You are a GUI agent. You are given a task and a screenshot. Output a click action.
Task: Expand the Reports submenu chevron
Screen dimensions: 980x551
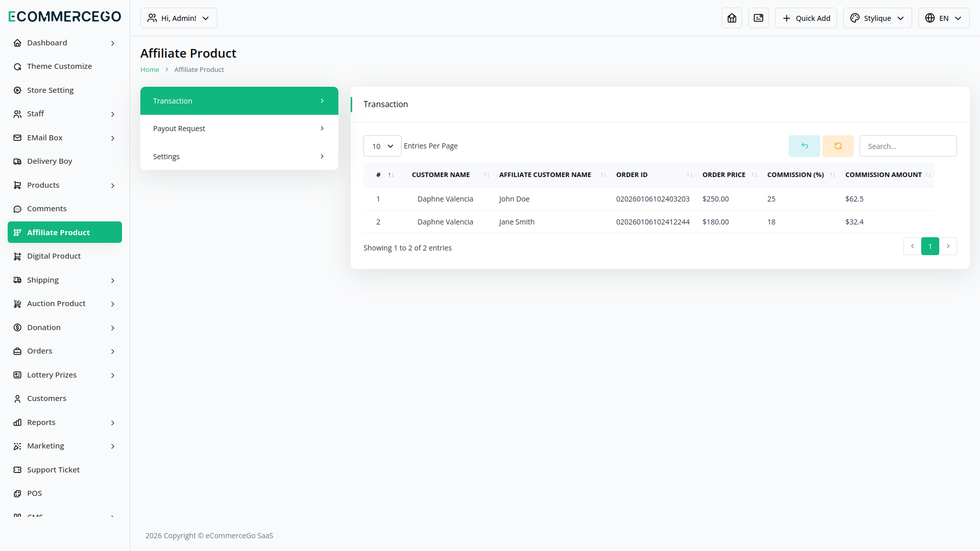point(113,423)
